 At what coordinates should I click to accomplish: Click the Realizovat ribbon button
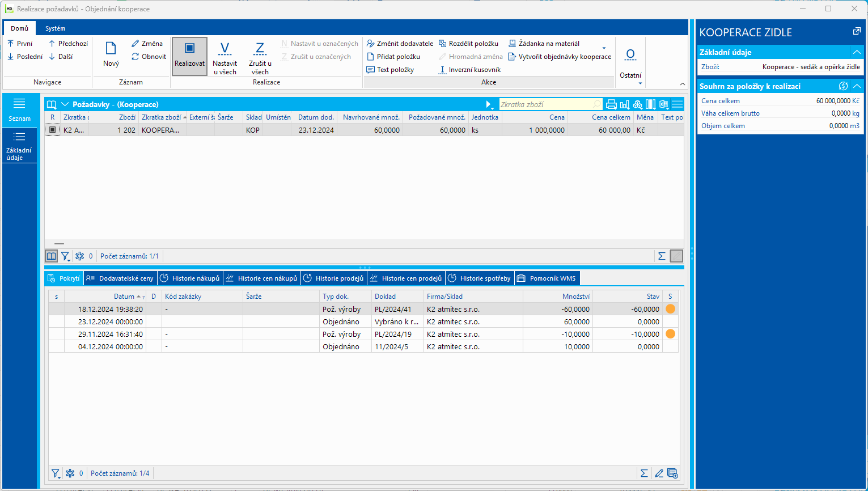(x=189, y=56)
